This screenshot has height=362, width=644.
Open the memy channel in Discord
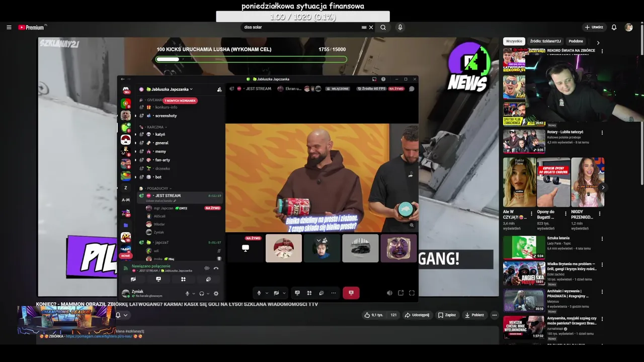coord(160,151)
